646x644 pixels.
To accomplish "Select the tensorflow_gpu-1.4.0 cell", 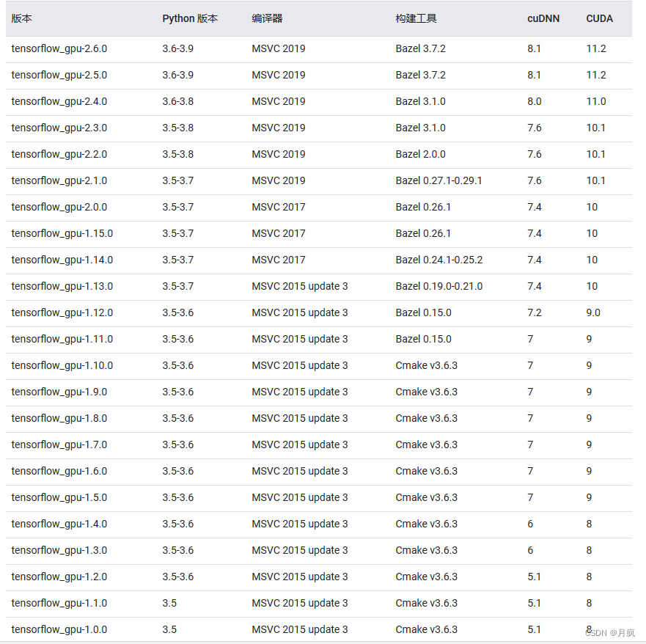I will pos(59,523).
